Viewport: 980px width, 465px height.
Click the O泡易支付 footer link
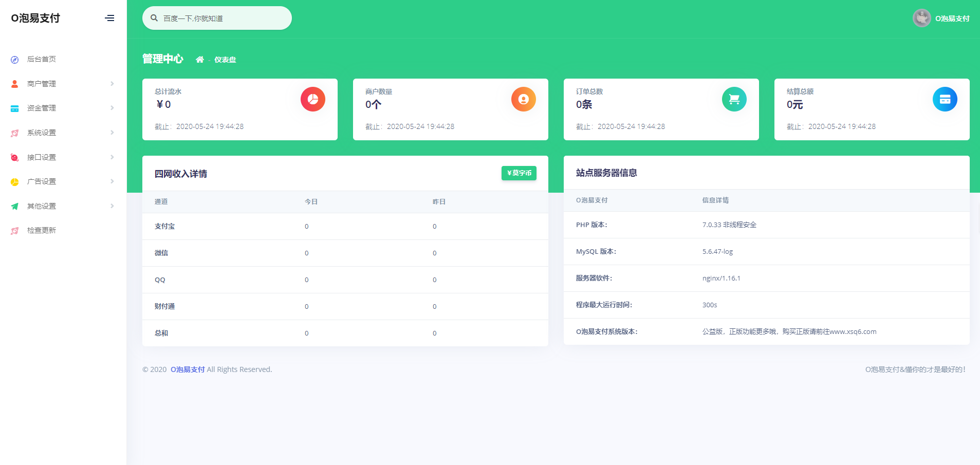click(188, 369)
